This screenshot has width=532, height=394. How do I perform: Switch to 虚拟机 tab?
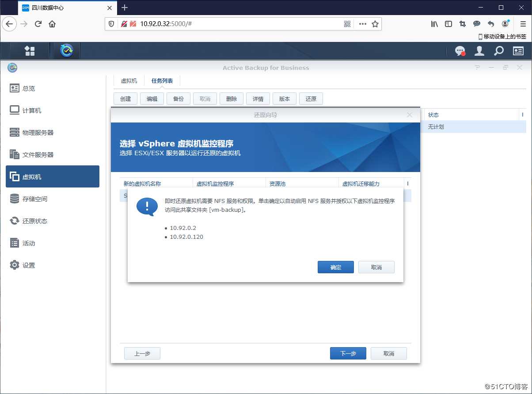129,81
